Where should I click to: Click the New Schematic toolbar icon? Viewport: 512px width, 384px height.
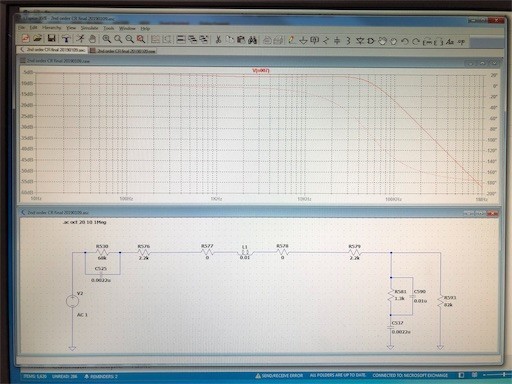coord(26,39)
